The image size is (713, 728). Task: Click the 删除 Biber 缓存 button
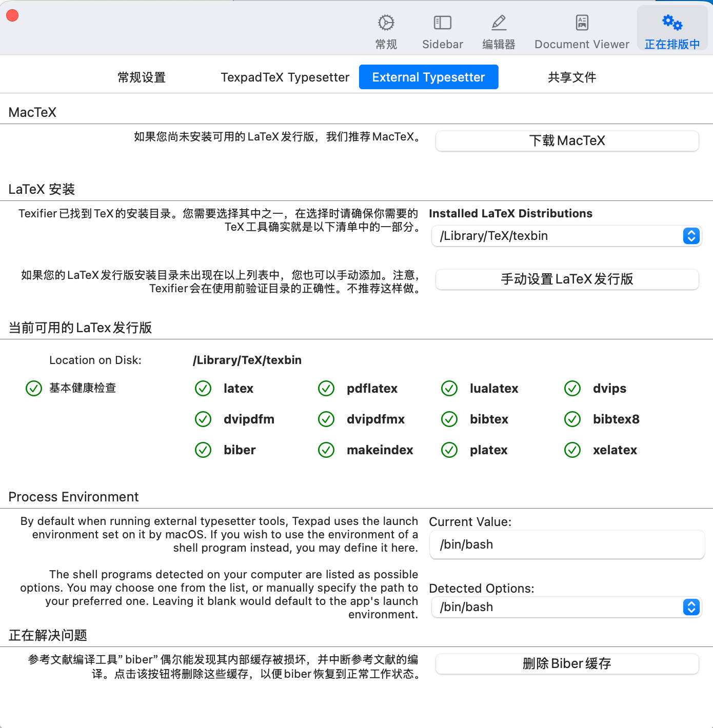[566, 663]
